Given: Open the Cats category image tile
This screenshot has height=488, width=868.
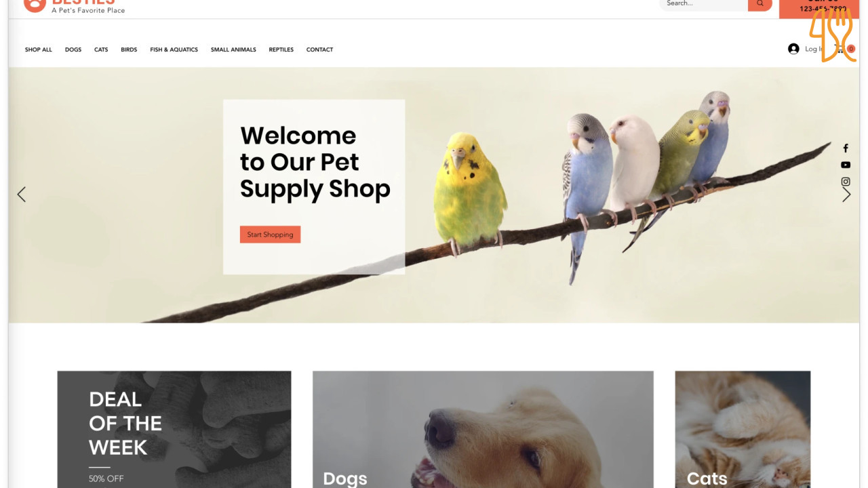Looking at the screenshot, I should click(743, 429).
